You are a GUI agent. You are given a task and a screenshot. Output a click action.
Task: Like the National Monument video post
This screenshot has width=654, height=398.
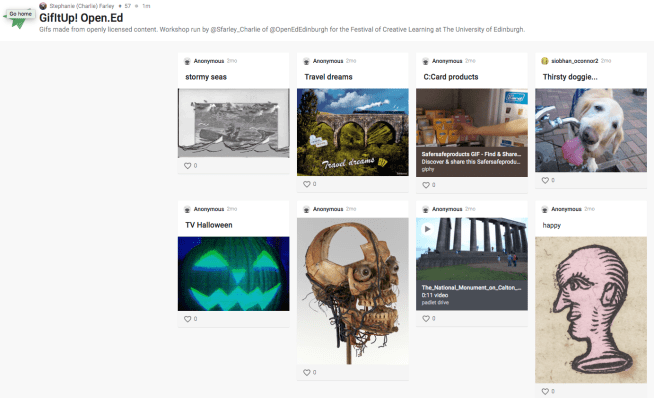pos(426,318)
